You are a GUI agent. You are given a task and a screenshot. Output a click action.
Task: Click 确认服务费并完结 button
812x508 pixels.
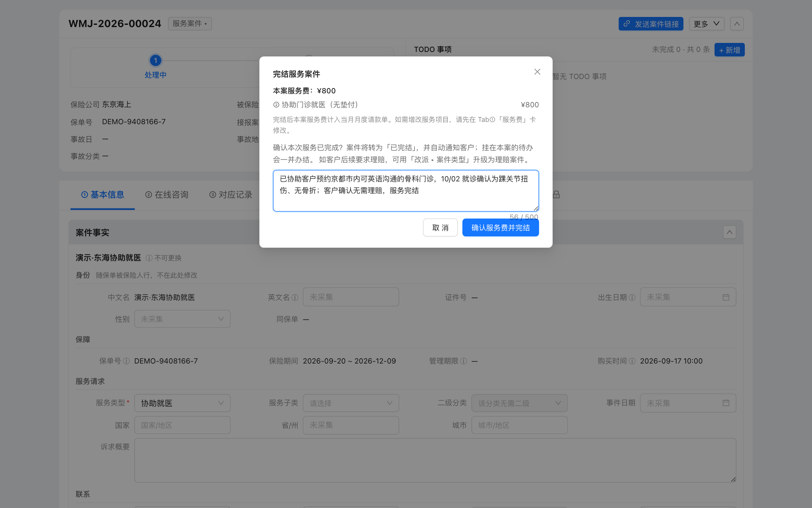(x=500, y=228)
